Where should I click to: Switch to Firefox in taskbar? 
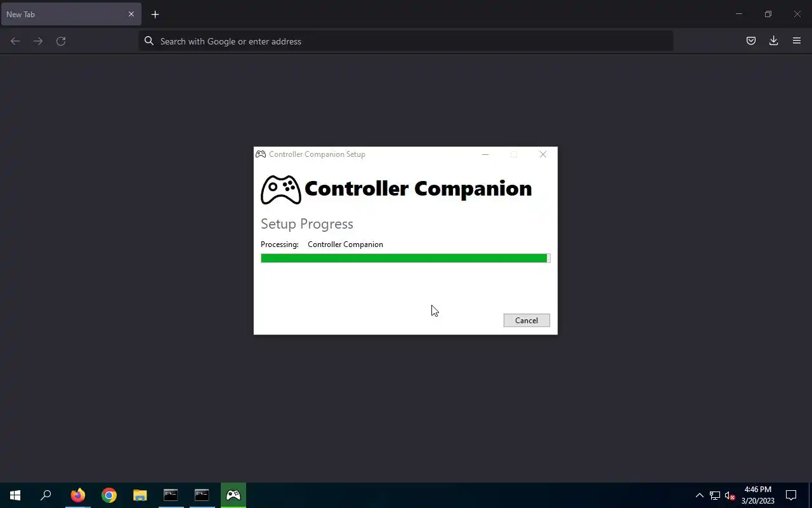point(78,495)
